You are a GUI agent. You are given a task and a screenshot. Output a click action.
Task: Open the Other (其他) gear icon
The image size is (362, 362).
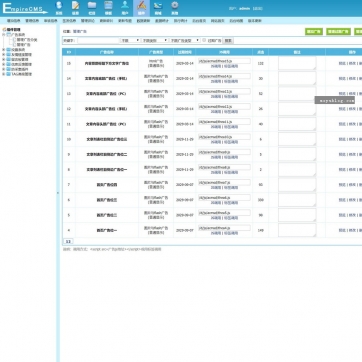[175, 8]
